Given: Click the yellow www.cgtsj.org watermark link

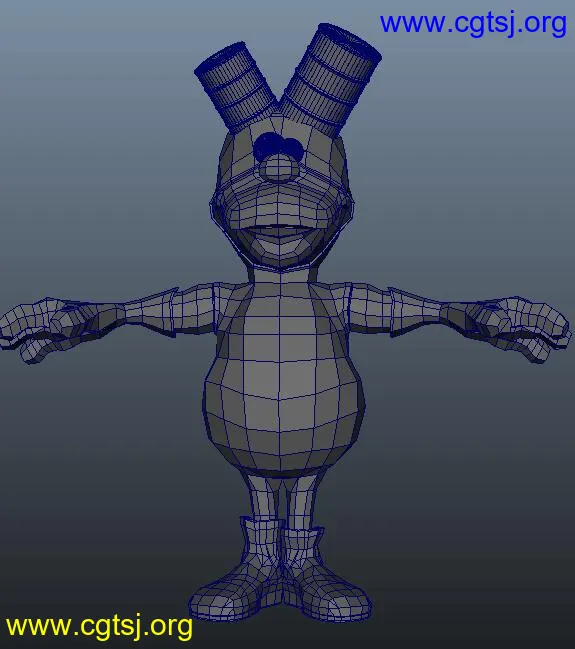Looking at the screenshot, I should pos(99,626).
